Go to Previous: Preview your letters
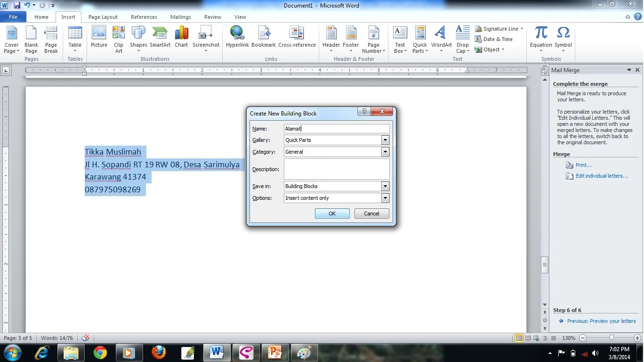 tap(601, 321)
